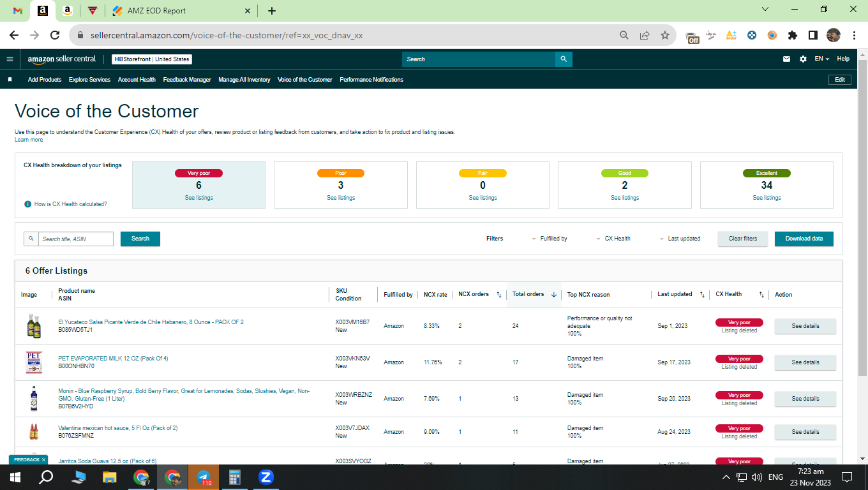Open Windows taskbar search
The width and height of the screenshot is (868, 490).
(x=46, y=477)
